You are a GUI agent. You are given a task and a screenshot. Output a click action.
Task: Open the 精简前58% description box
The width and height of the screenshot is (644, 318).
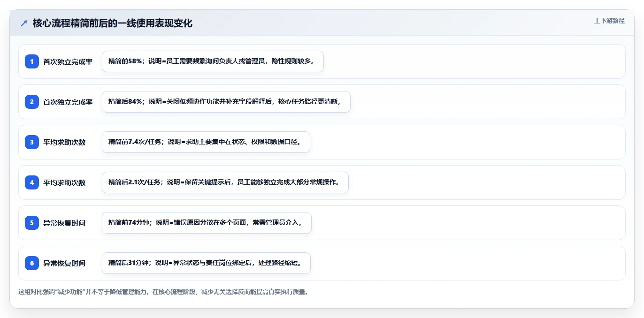(213, 61)
